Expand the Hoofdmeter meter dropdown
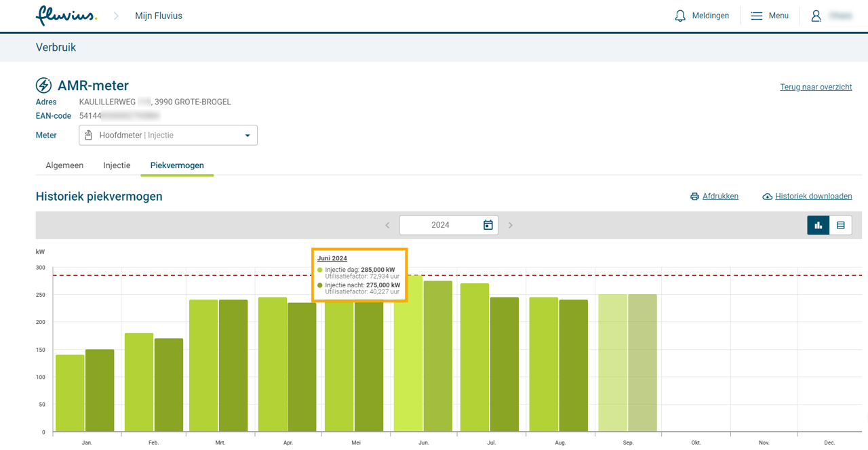The height and width of the screenshot is (450, 868). (x=247, y=136)
